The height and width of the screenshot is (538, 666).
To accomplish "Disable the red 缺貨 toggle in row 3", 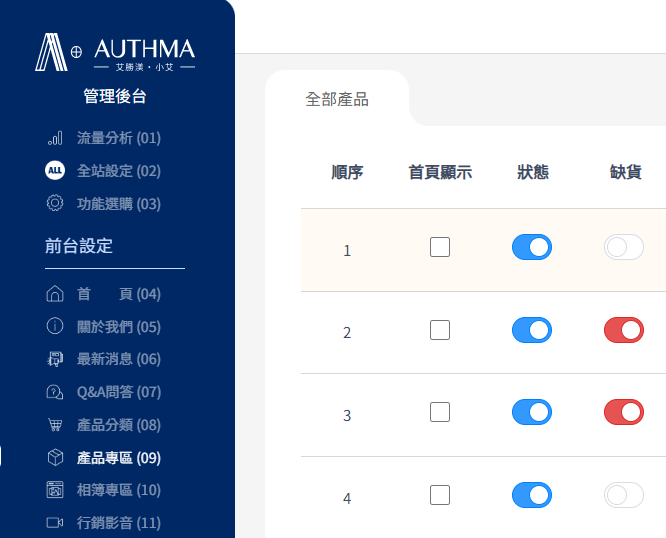I will 624,412.
